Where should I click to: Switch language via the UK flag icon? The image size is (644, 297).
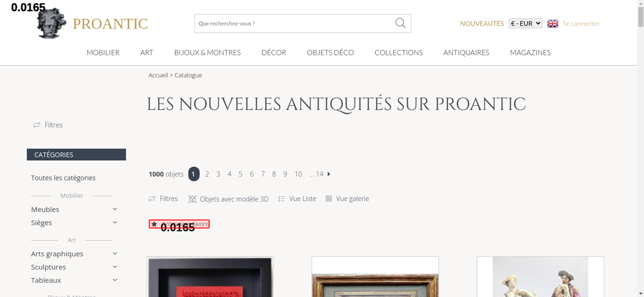click(553, 23)
